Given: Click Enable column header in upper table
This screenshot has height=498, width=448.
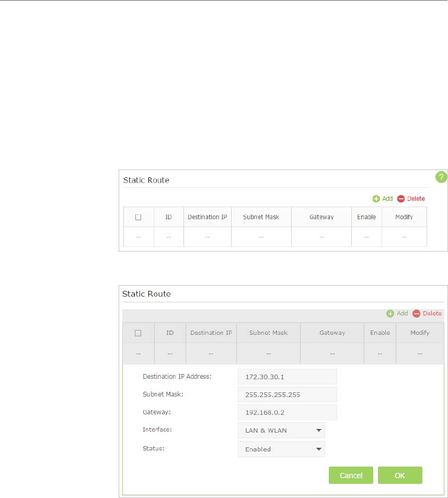Looking at the screenshot, I should click(366, 217).
